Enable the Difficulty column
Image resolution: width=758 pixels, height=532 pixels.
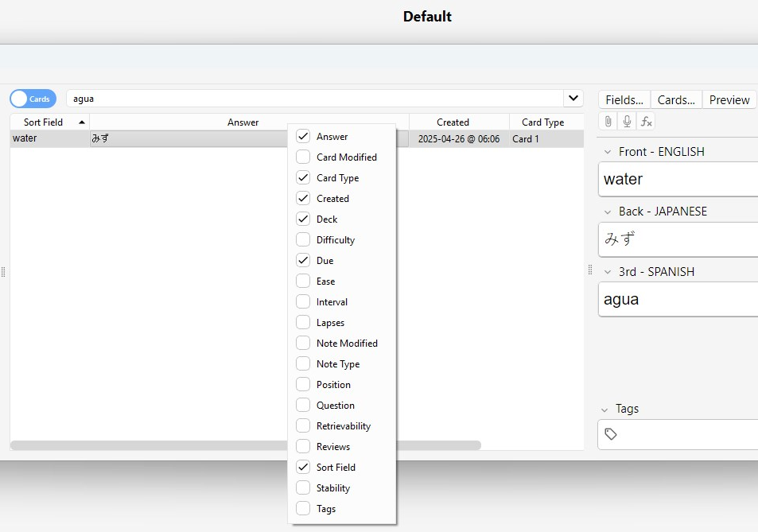point(303,239)
